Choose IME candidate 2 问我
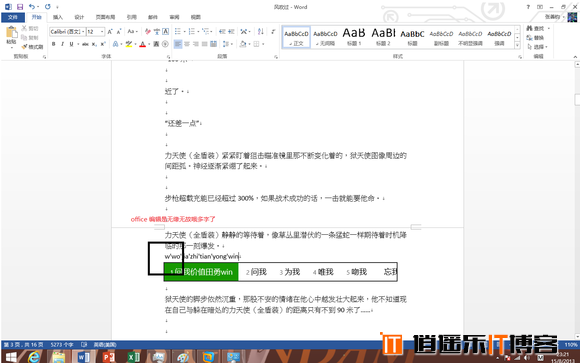The image size is (580, 363). (x=256, y=272)
